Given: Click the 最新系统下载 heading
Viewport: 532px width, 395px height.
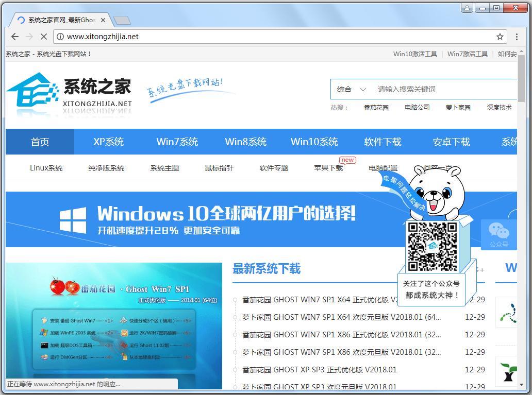Looking at the screenshot, I should [267, 268].
